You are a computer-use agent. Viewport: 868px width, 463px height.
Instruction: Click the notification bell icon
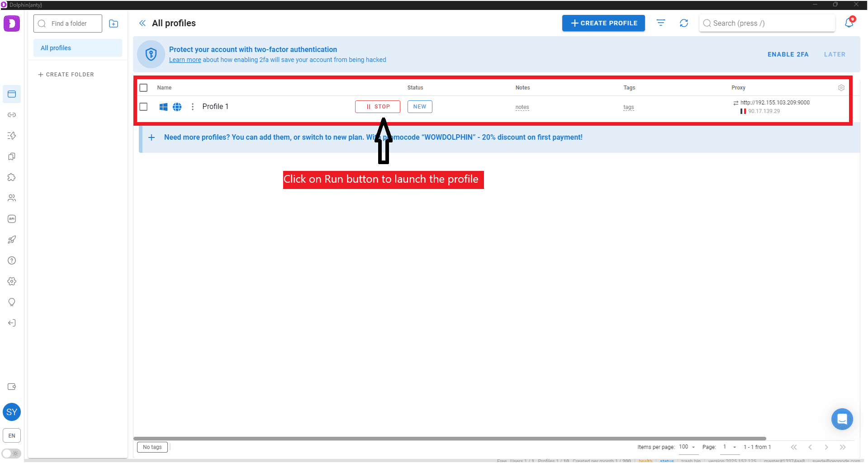tap(849, 23)
